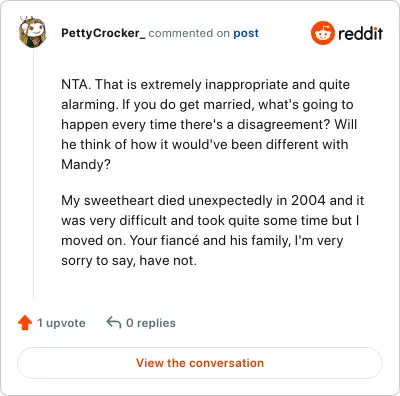400x396 pixels.
Task: Click the reply arrow icon
Action: [x=114, y=323]
